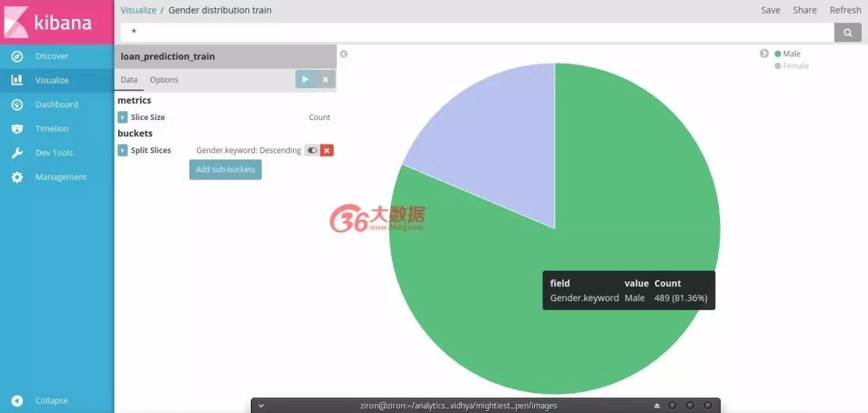
Task: Click the terminal window dropdown arrow
Action: [x=261, y=406]
